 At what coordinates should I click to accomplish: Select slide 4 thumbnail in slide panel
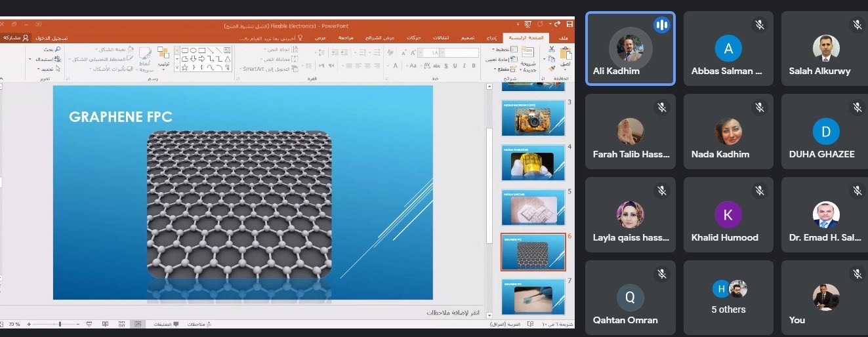(533, 163)
